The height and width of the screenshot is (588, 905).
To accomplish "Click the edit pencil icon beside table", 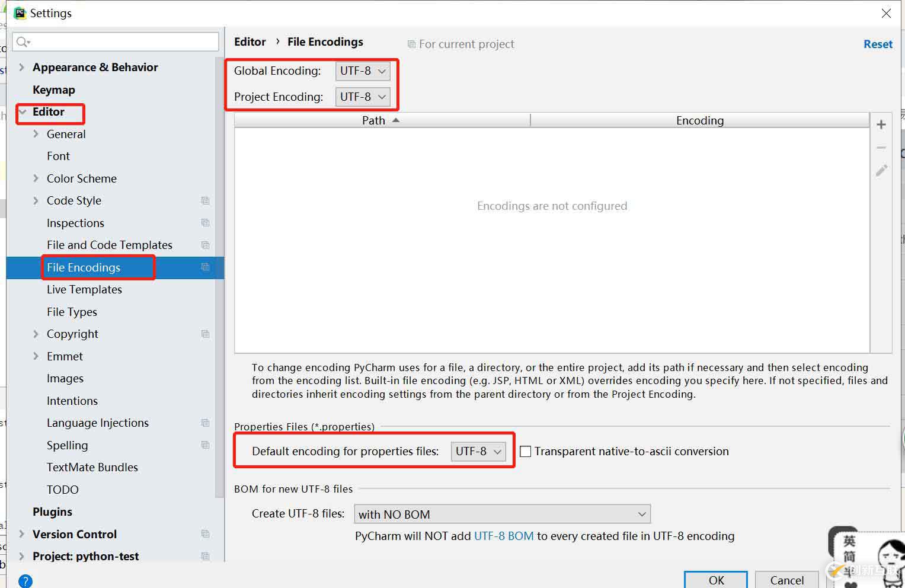I will [881, 171].
